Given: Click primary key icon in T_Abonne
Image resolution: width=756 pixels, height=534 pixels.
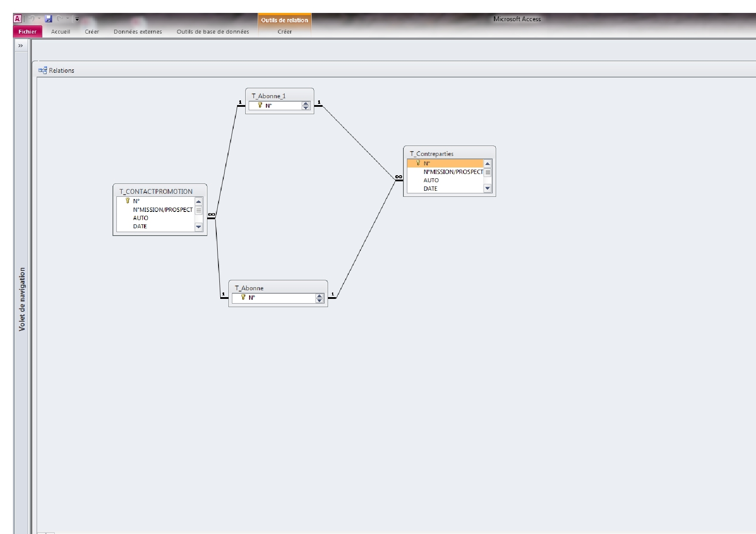Looking at the screenshot, I should [243, 297].
